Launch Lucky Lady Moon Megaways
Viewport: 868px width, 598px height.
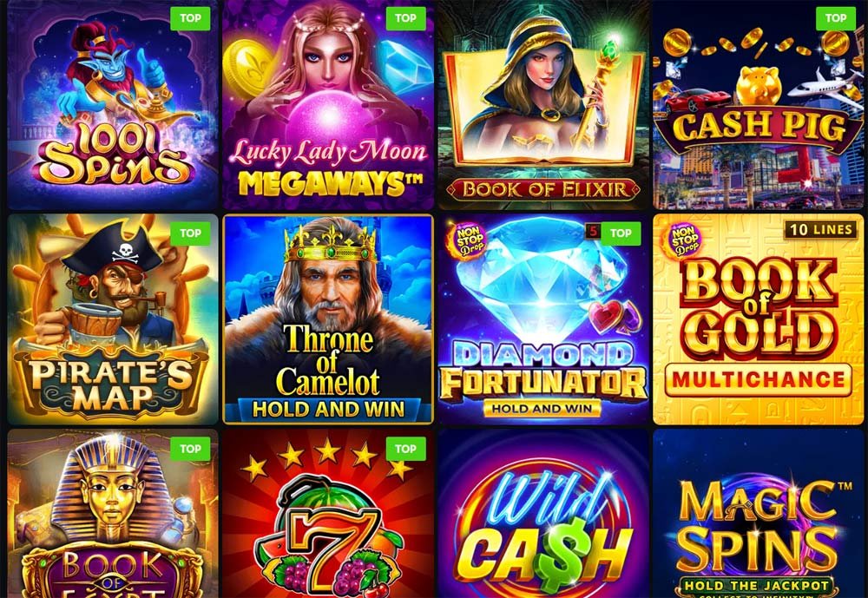(x=328, y=105)
